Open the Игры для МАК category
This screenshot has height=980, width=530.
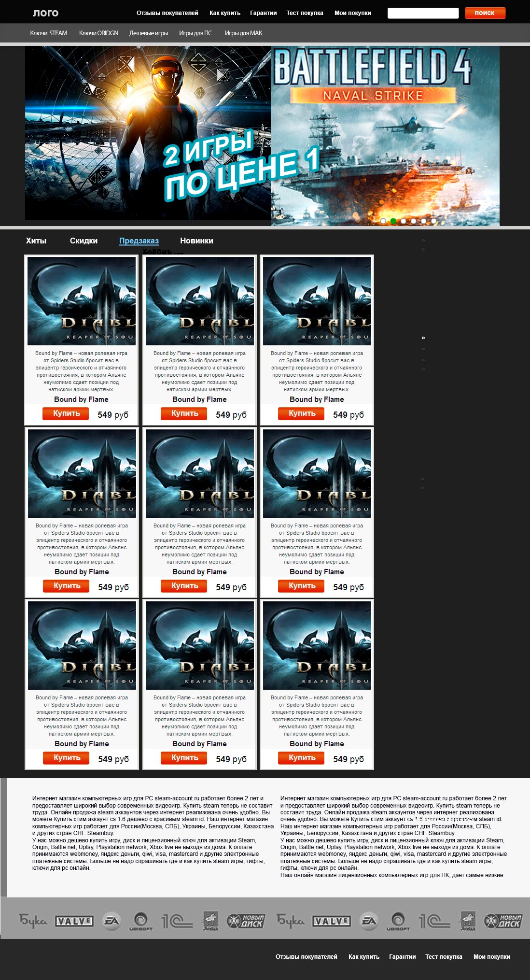coord(244,33)
